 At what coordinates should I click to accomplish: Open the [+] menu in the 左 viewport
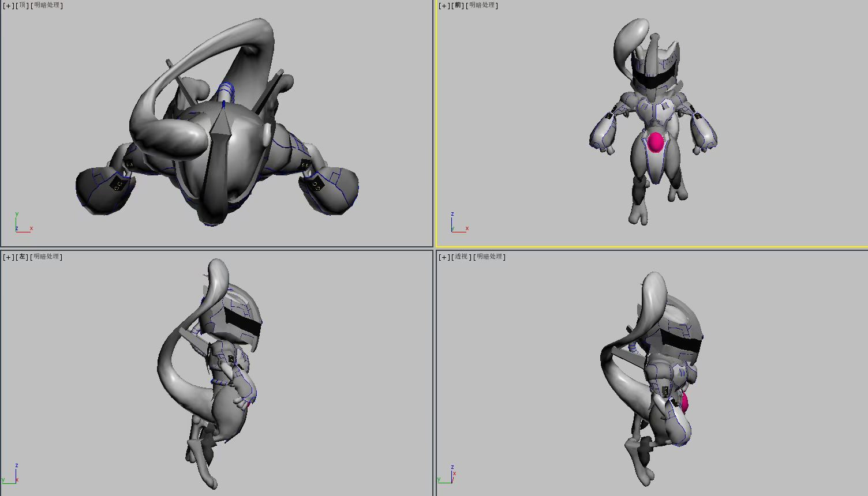tap(9, 257)
